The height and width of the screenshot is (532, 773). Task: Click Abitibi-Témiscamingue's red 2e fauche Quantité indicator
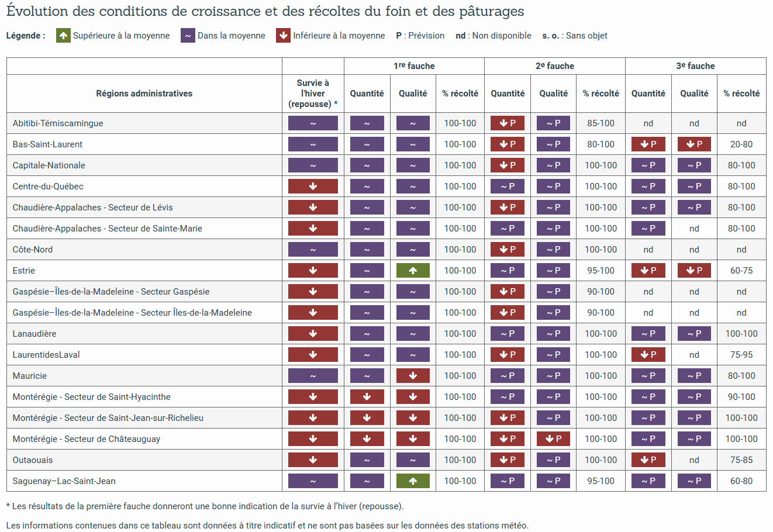508,123
